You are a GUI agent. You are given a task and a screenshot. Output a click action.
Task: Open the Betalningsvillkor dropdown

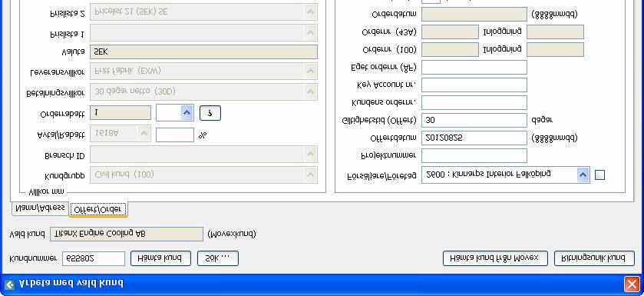pyautogui.click(x=203, y=91)
